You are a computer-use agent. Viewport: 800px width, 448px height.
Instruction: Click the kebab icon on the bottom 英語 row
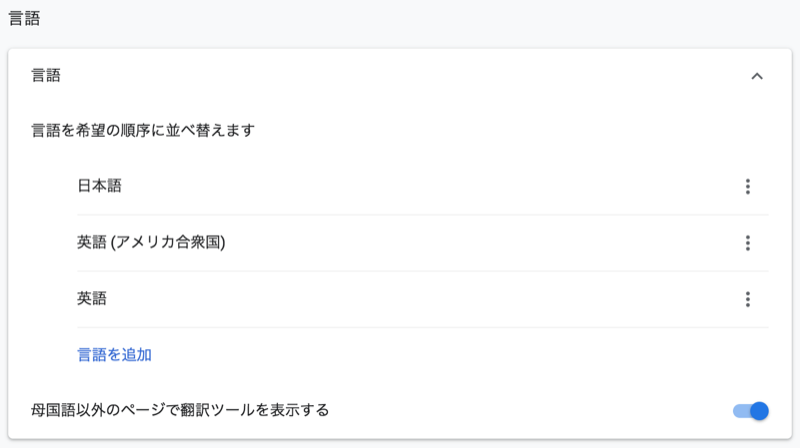tap(747, 299)
